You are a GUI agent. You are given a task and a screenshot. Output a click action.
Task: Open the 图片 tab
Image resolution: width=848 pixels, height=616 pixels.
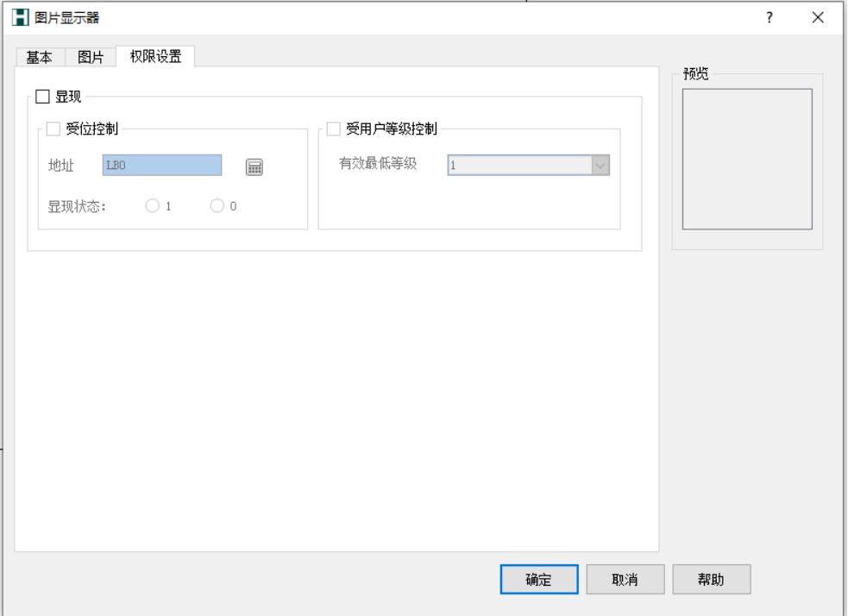(91, 58)
